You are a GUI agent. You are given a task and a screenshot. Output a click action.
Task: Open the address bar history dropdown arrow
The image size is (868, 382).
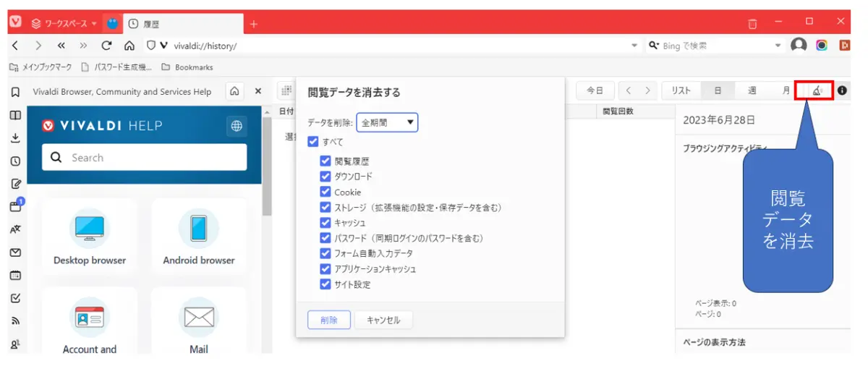634,46
